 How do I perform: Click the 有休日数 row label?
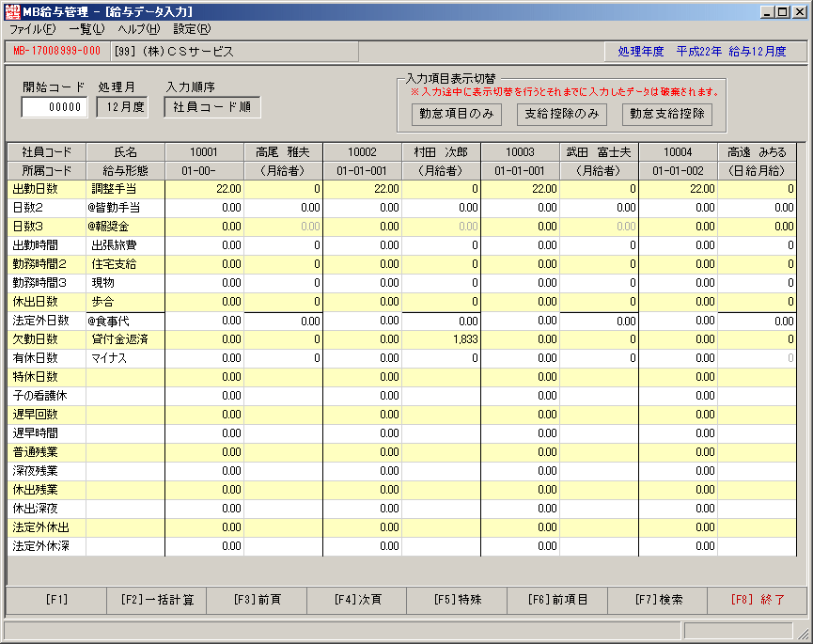[47, 358]
